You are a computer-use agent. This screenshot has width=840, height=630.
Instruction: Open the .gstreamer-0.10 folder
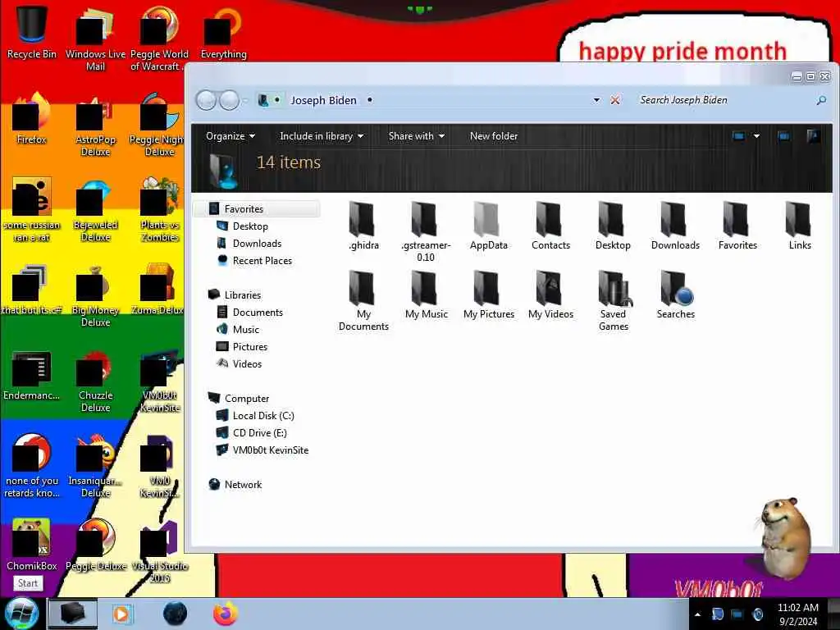point(426,231)
